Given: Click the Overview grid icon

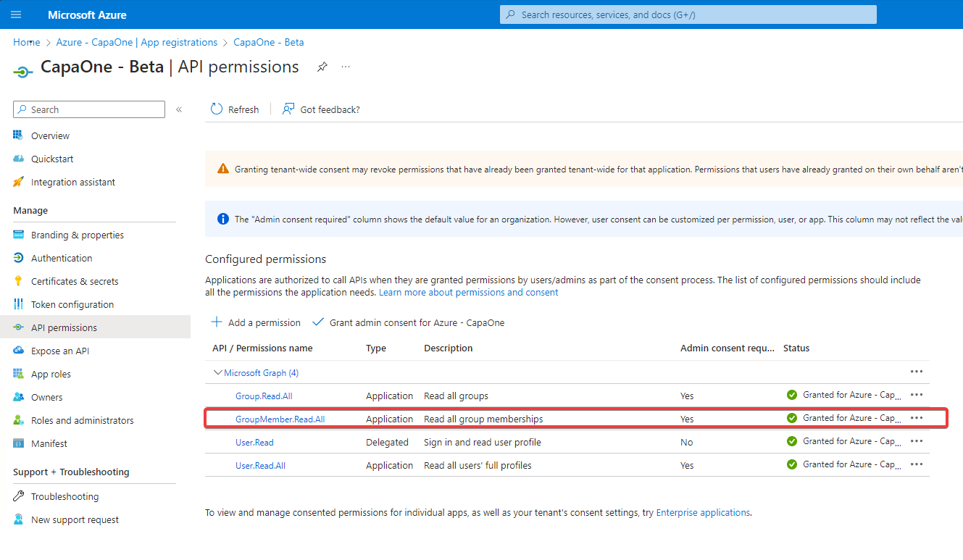Looking at the screenshot, I should pyautogui.click(x=18, y=135).
